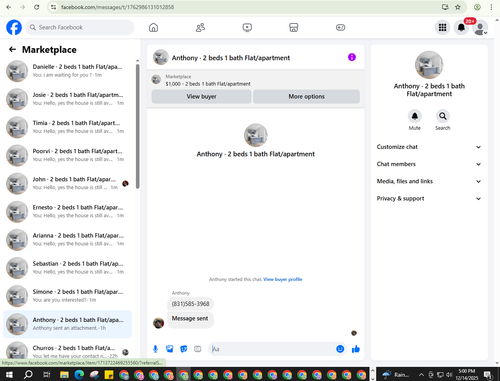
Task: Click the $1,000 listing info line
Action: click(208, 84)
